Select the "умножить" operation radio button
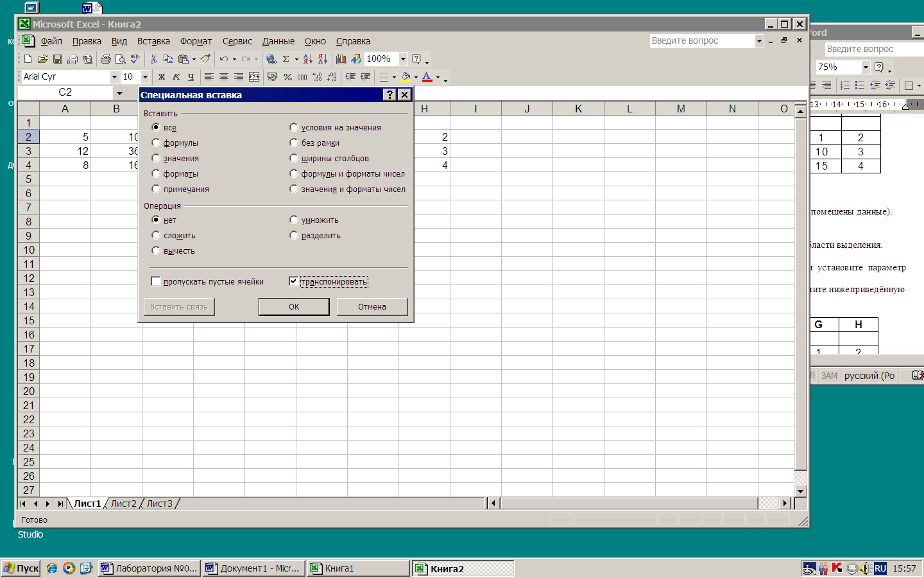Image resolution: width=924 pixels, height=578 pixels. click(294, 220)
